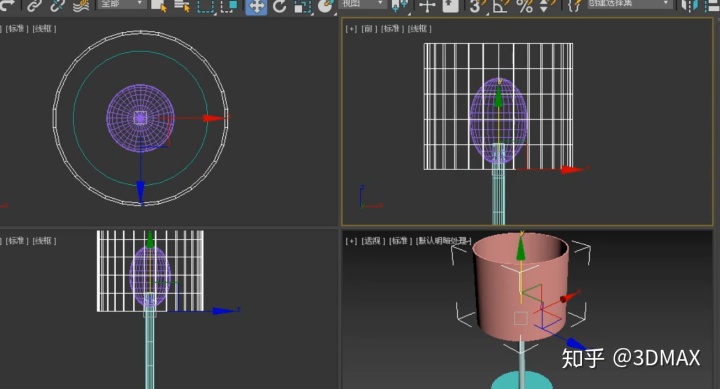This screenshot has height=389, width=720.
Task: Open top viewport [标准] menu
Action: pyautogui.click(x=17, y=28)
